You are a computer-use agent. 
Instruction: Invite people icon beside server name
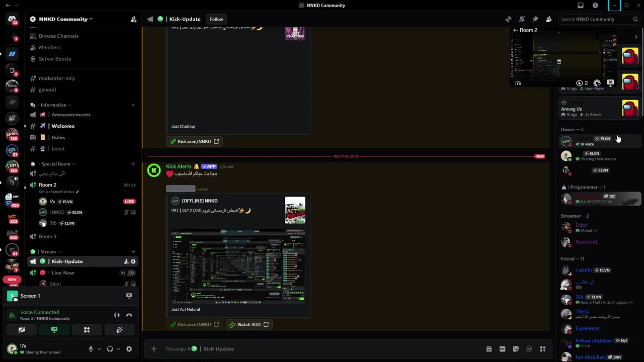click(133, 19)
